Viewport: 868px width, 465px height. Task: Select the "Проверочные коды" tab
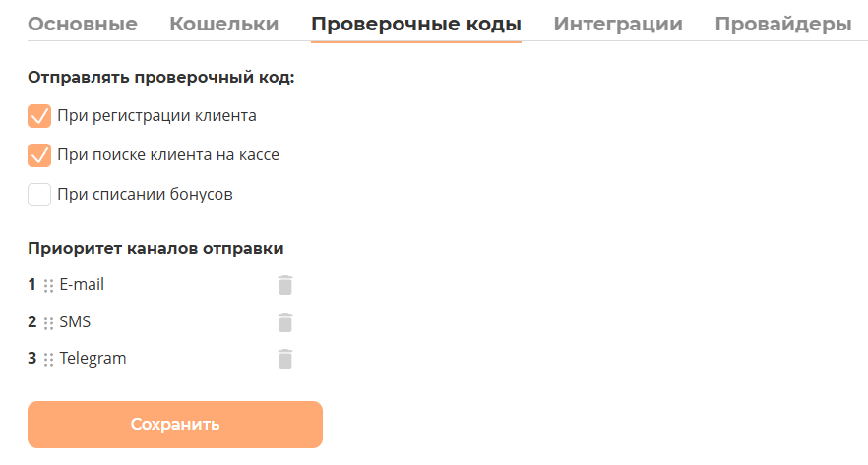tap(416, 24)
